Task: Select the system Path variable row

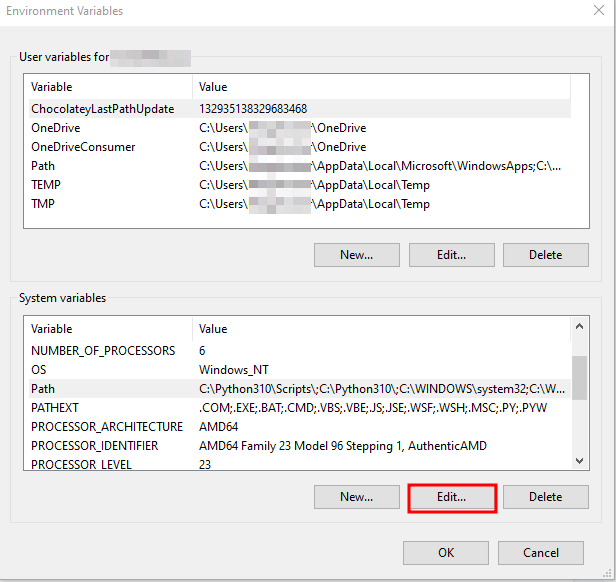Action: (43, 389)
